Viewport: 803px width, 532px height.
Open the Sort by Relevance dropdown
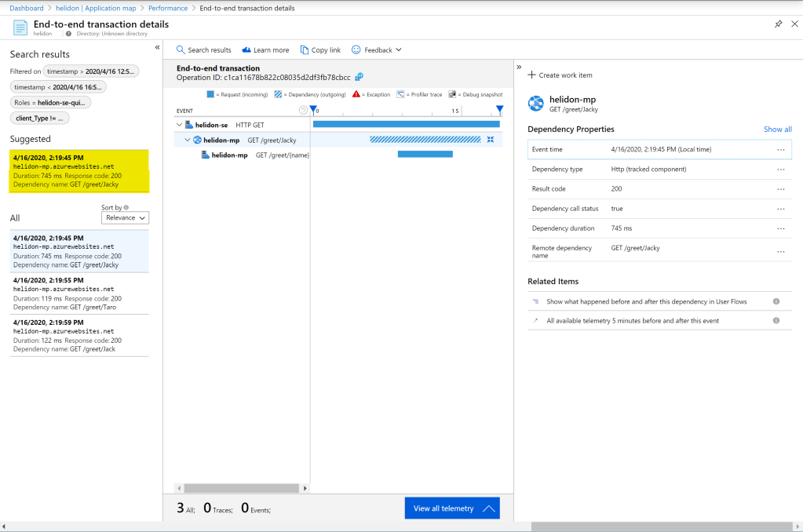[125, 218]
